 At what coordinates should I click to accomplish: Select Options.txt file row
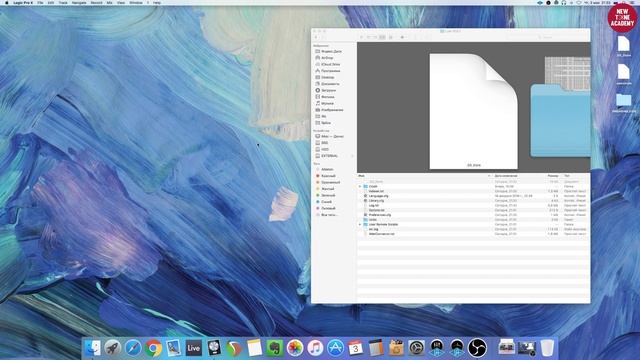click(473, 210)
